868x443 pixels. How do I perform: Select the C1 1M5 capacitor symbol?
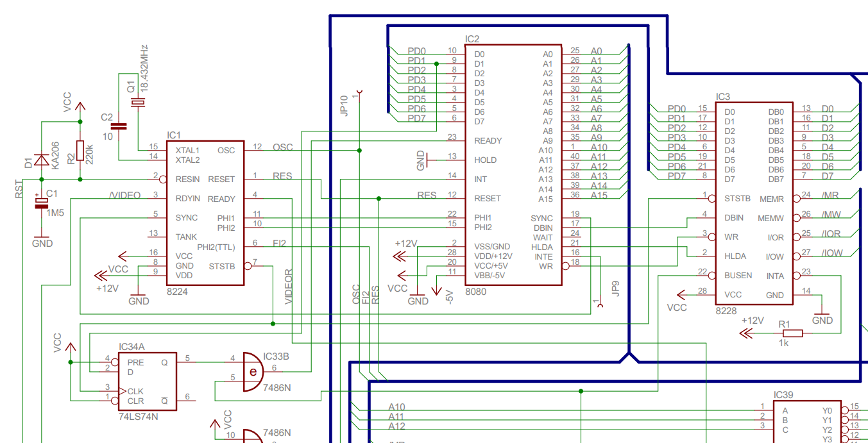(42, 203)
